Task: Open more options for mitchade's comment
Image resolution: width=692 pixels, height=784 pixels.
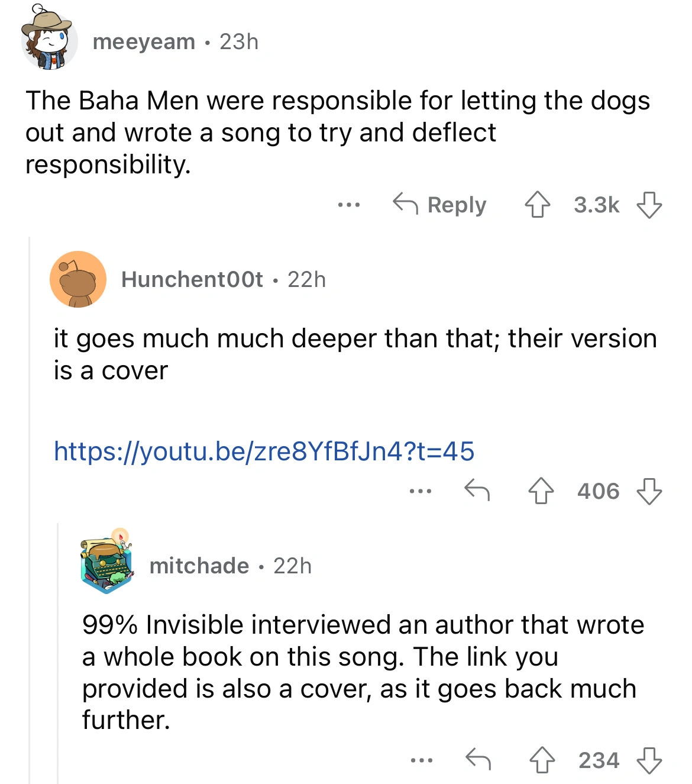Action: (421, 760)
